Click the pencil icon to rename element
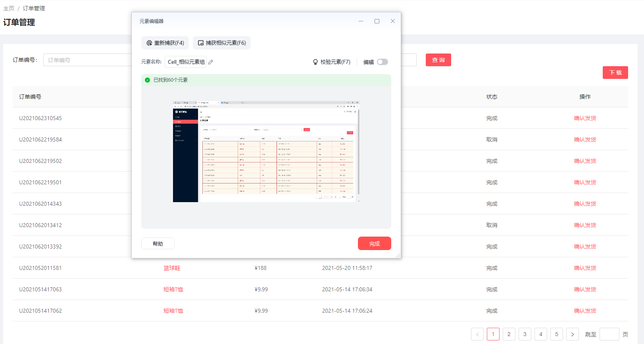 coord(211,62)
